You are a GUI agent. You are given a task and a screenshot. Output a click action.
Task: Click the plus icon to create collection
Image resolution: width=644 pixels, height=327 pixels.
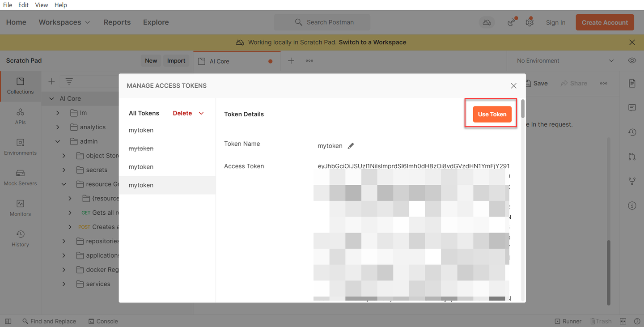pos(51,81)
